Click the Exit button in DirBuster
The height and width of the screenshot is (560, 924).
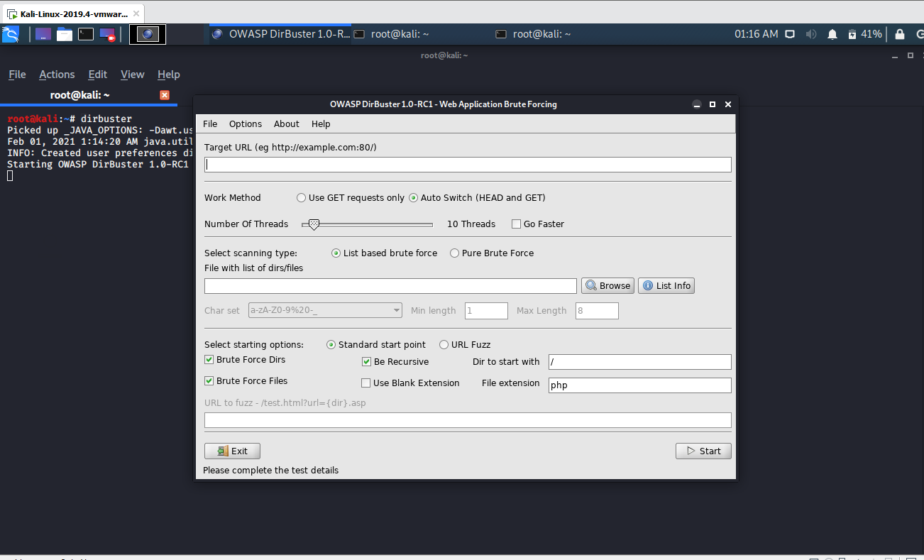(x=232, y=451)
